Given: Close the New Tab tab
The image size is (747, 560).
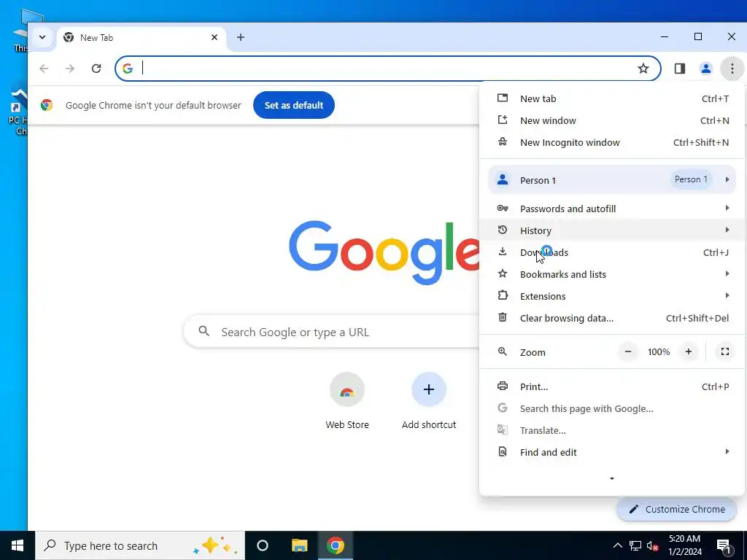Looking at the screenshot, I should (x=214, y=37).
